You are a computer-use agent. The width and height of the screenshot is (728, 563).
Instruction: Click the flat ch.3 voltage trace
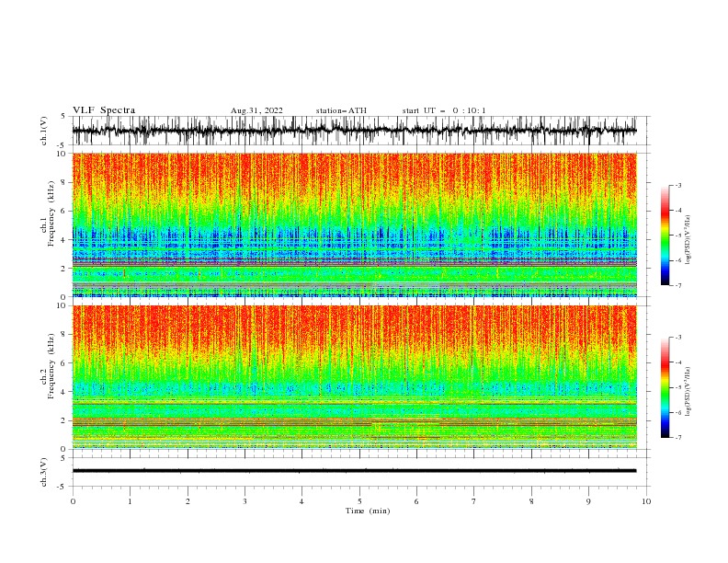pos(354,471)
